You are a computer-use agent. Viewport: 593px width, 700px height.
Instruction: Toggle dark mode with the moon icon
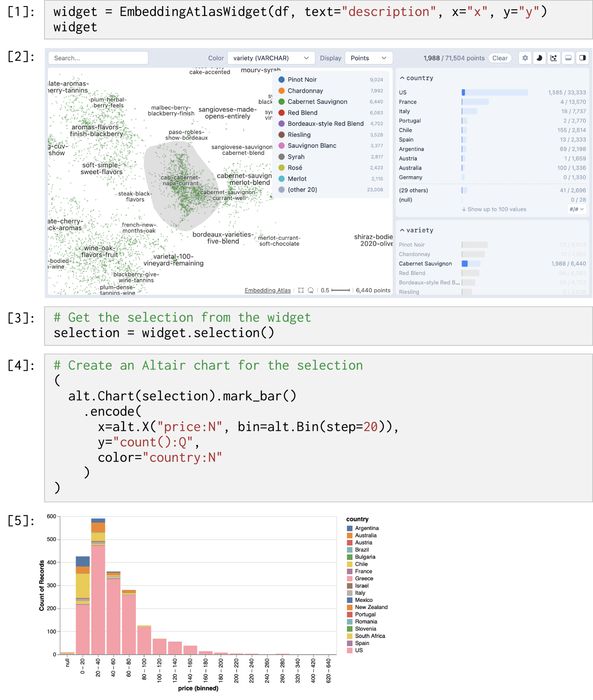[x=539, y=58]
